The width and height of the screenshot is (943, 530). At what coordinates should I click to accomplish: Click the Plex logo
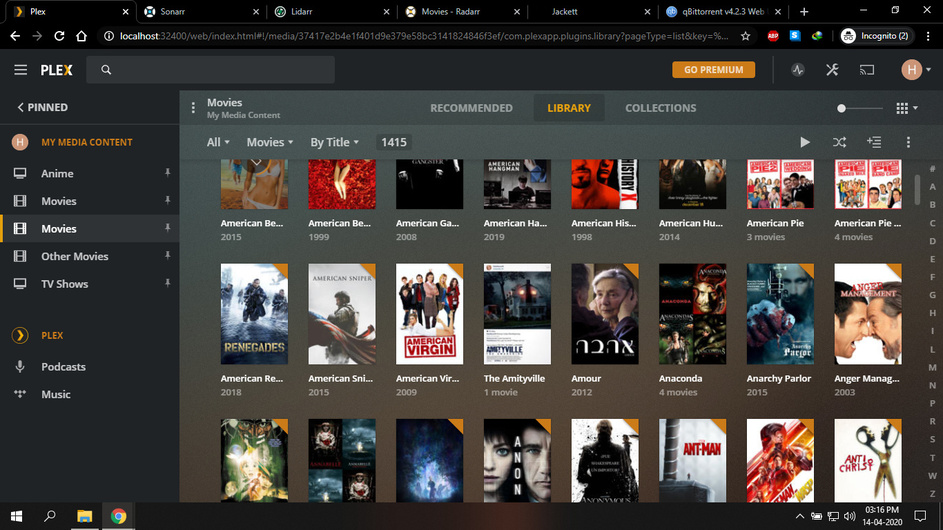(57, 70)
